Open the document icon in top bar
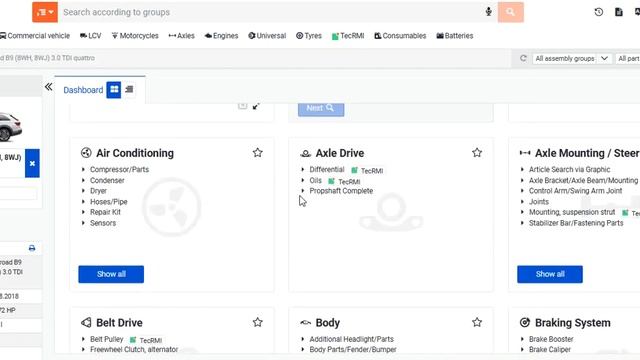Viewport: 640px width, 360px height. [619, 12]
